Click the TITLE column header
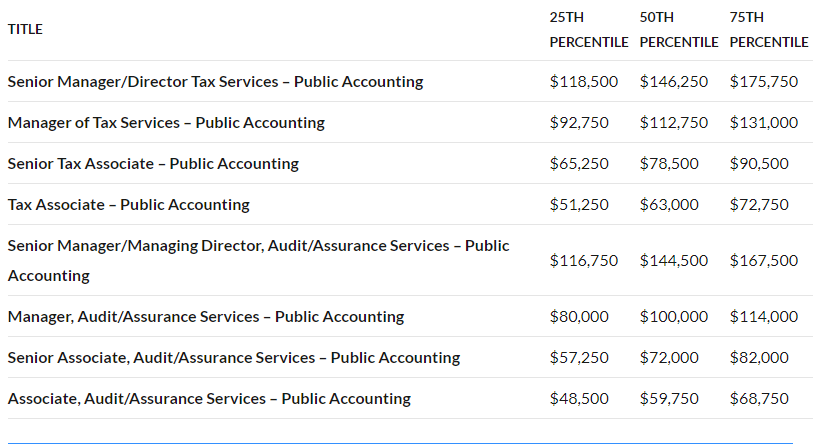Viewport: 813px width, 444px height. 25,29
